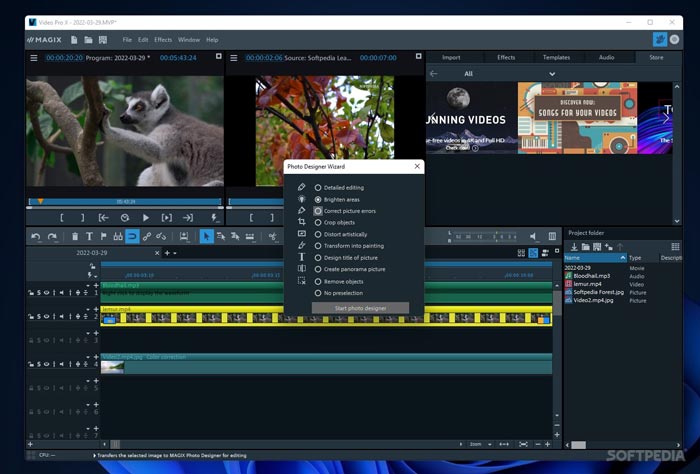The image size is (700, 474).
Task: Sort by the Name column header arrow
Action: [623, 258]
